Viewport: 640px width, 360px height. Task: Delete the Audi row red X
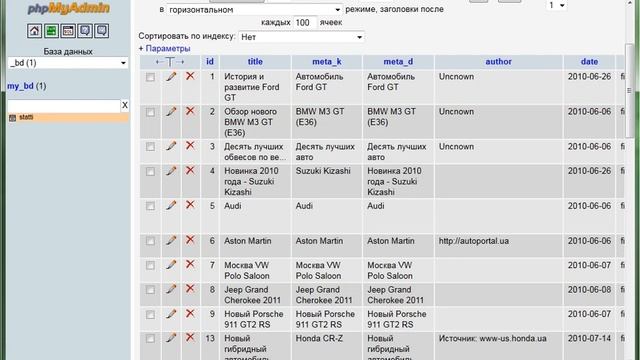pyautogui.click(x=190, y=205)
